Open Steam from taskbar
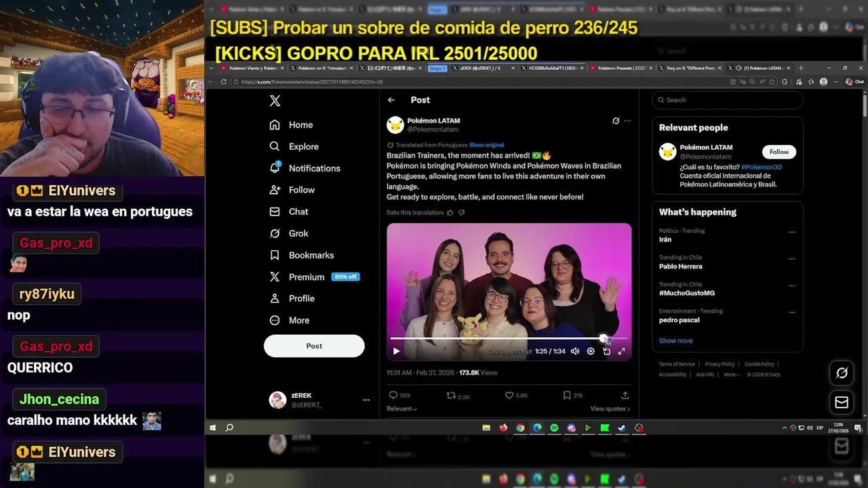Image resolution: width=868 pixels, height=488 pixels. pyautogui.click(x=622, y=428)
